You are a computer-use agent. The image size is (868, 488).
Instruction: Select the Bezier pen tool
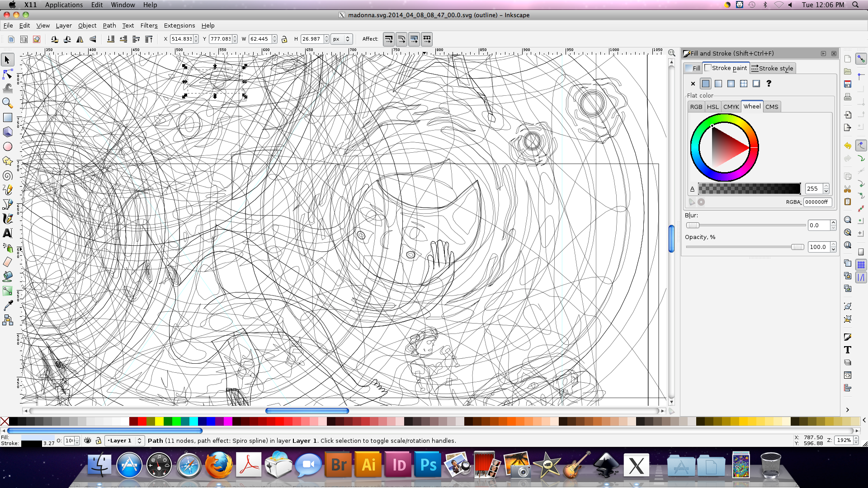8,204
